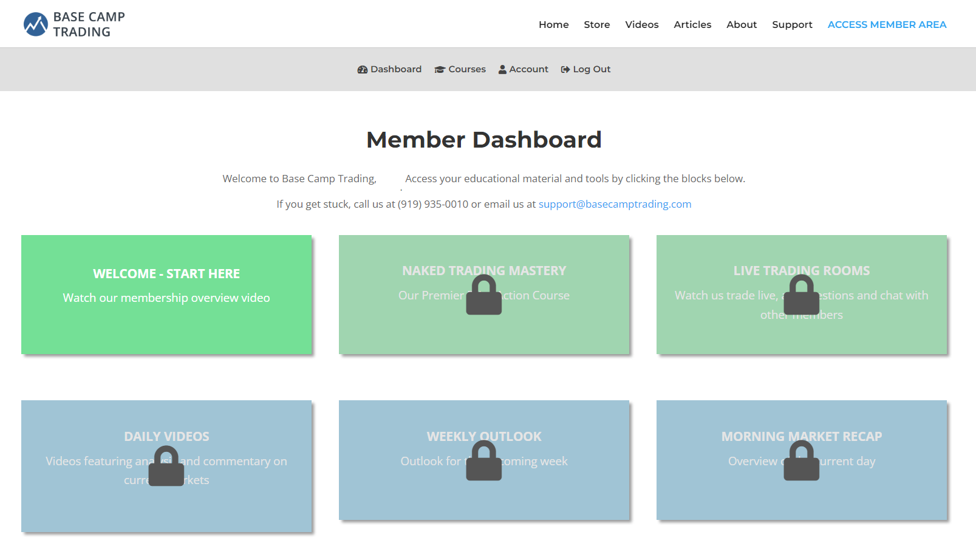Open the Dashboard text link
The height and width of the screenshot is (560, 976).
click(x=396, y=69)
